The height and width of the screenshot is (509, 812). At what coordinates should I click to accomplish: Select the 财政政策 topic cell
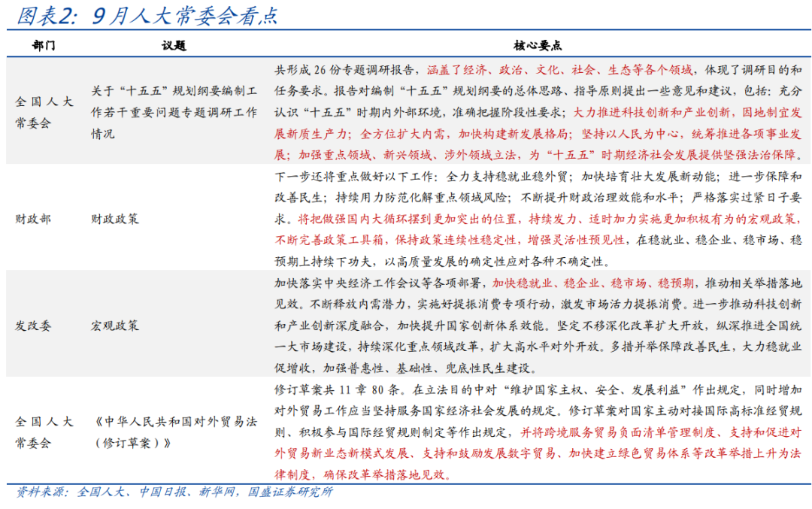(115, 219)
